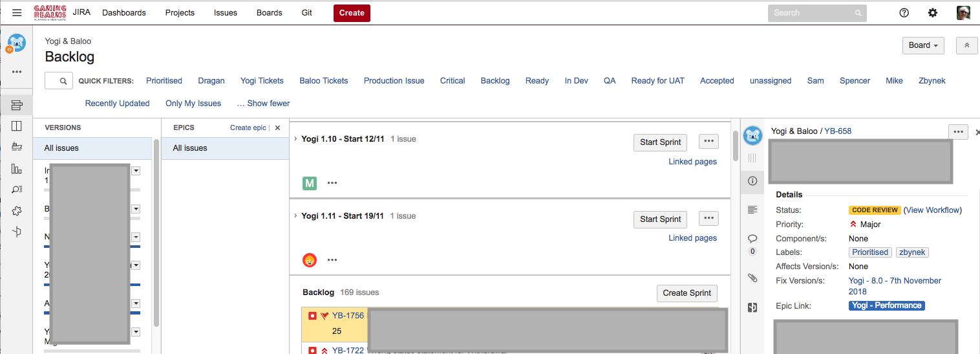Open the bottom icon in the issue detail strip

coord(752,307)
